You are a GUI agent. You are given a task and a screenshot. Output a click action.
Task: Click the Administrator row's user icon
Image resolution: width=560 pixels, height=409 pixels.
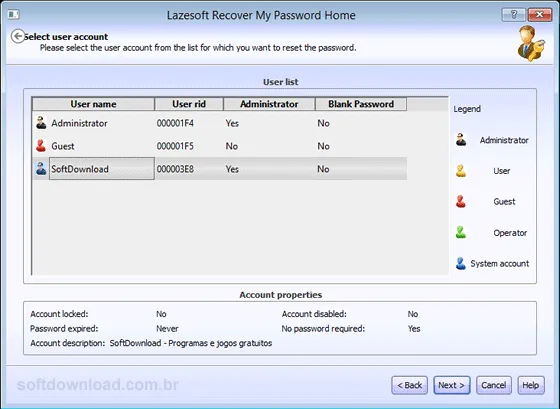click(41, 123)
